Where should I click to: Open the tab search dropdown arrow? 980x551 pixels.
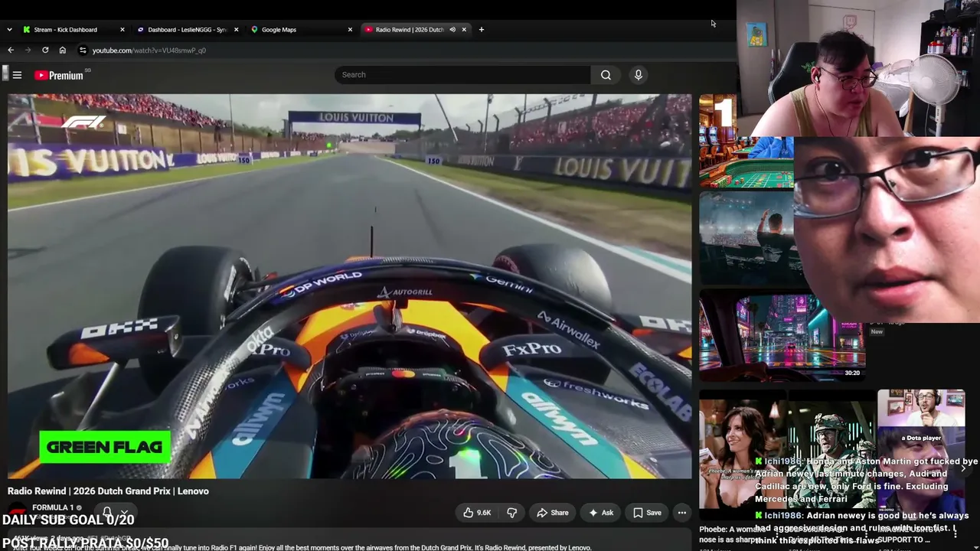click(9, 30)
